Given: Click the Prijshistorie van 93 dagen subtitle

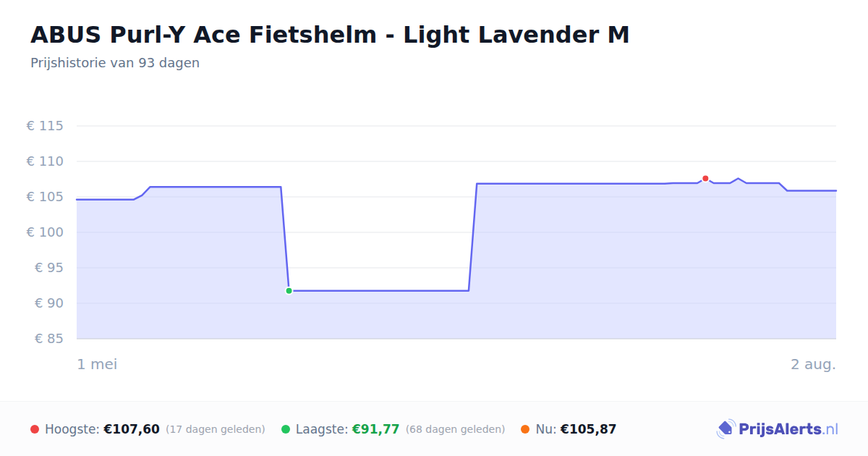Looking at the screenshot, I should 115,63.
